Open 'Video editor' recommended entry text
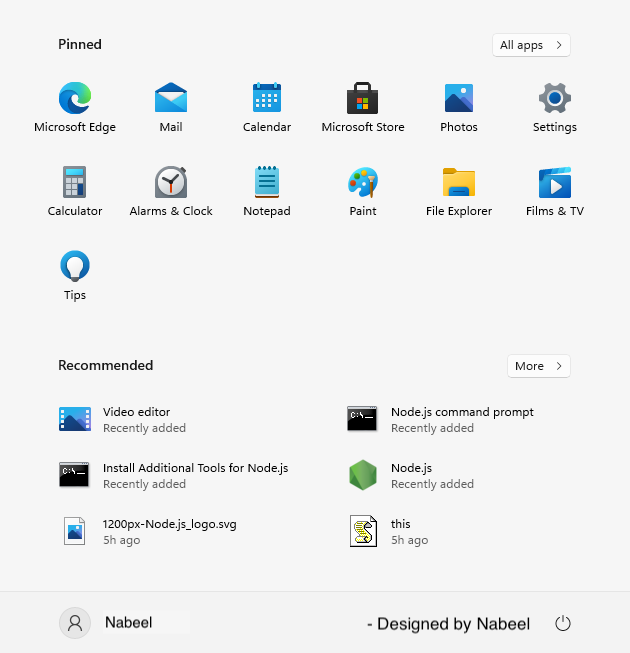 [x=137, y=412]
